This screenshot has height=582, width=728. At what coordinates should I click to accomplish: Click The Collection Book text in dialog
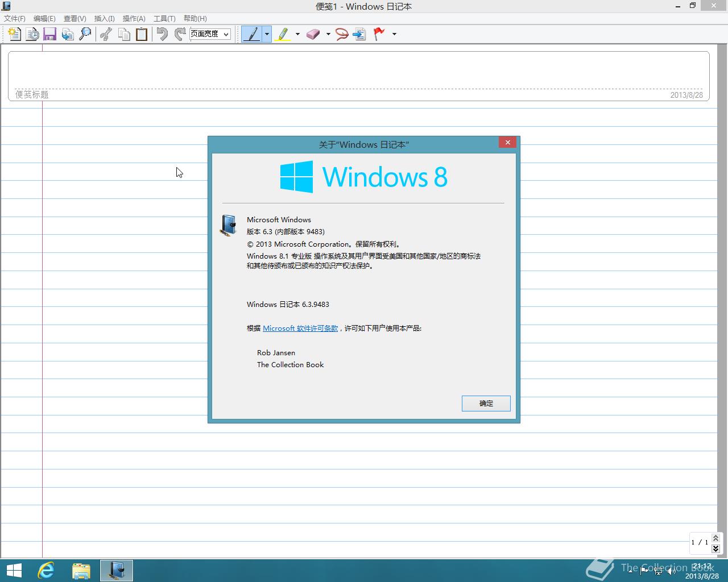(x=290, y=365)
